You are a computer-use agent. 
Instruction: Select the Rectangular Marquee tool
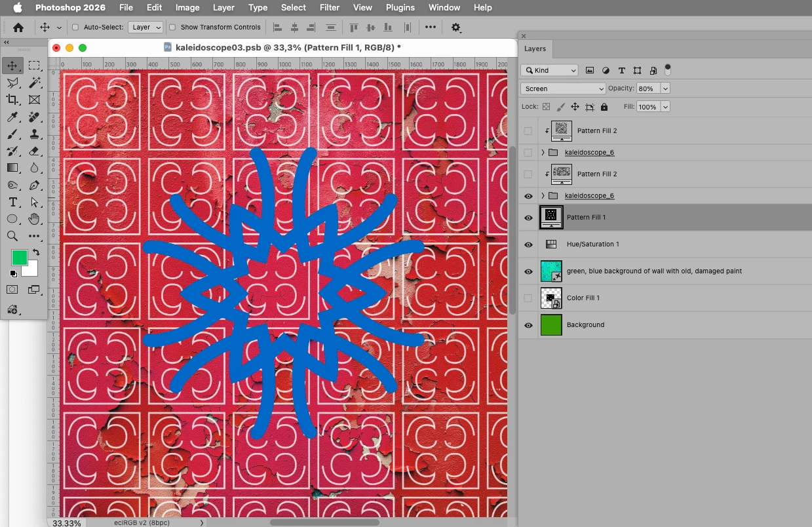(x=34, y=66)
